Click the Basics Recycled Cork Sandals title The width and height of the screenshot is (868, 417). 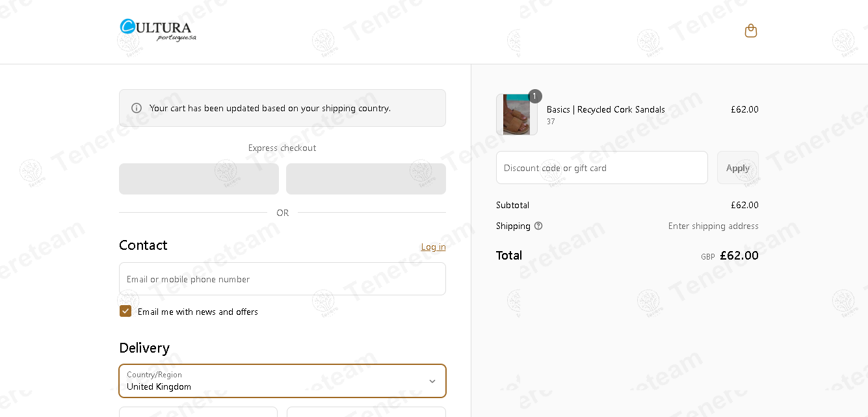(606, 109)
